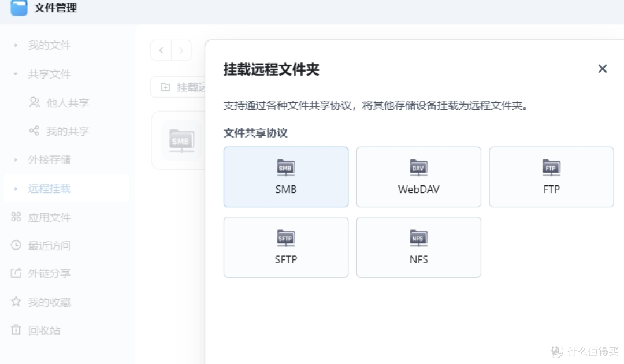Open 我的共享 in the sidebar

68,131
